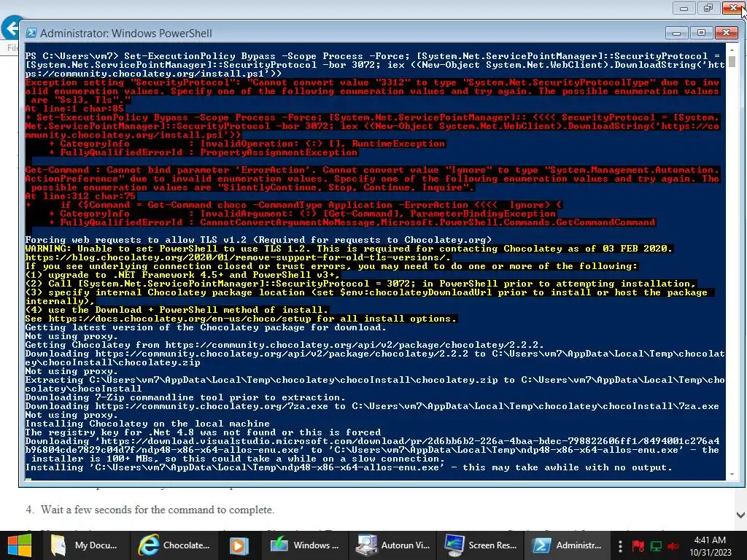
Task: Click the red 'At line:1 char:85' text
Action: (74, 108)
